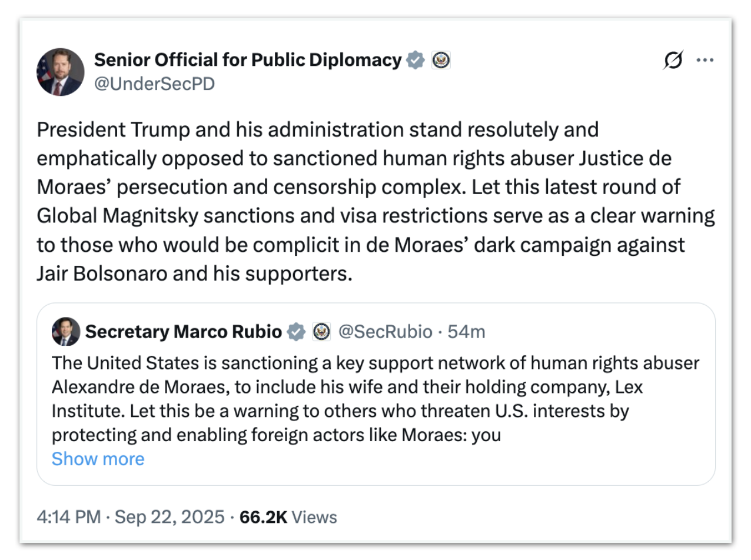Click the 'Sep 22, 2025' post date
This screenshot has height=560, width=751.
[170, 517]
